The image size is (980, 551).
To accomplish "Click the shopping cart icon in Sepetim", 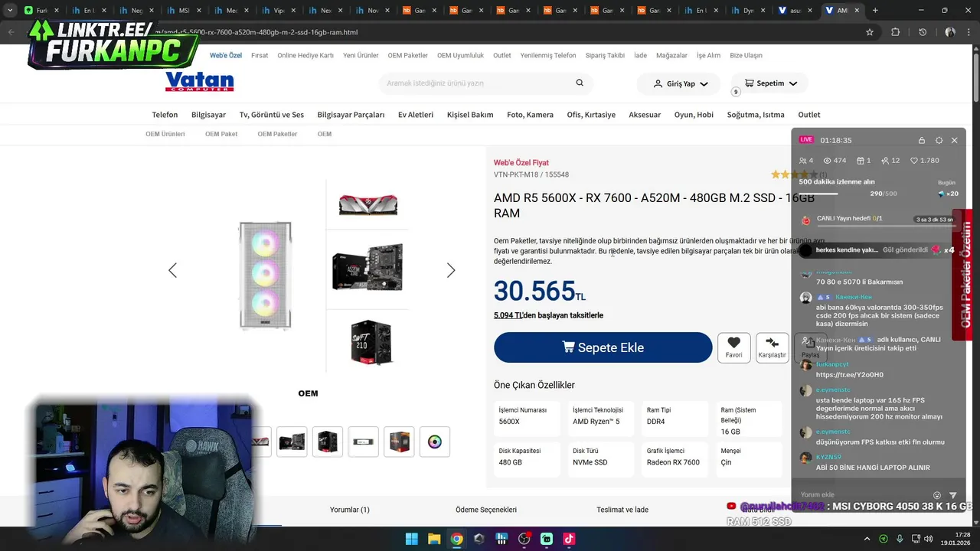I will 750,83.
